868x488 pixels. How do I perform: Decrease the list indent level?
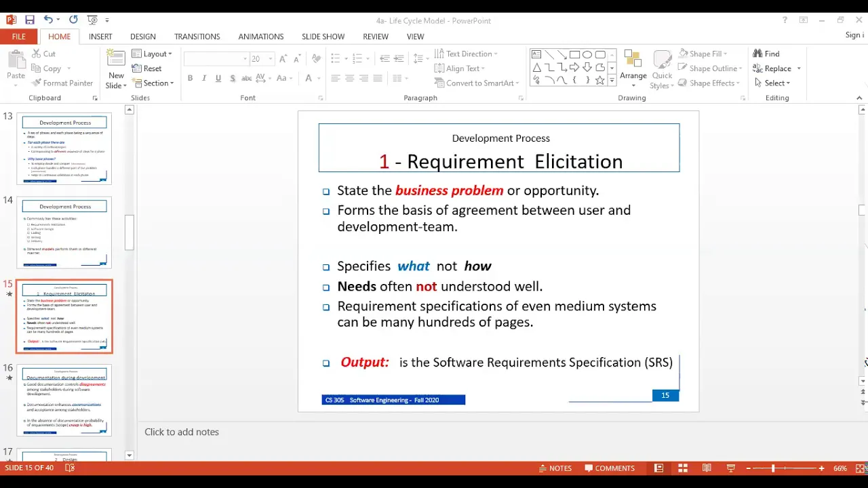coord(384,59)
